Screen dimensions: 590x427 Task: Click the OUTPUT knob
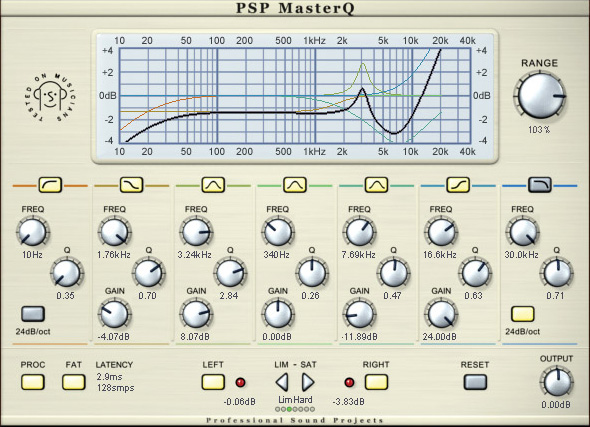click(556, 382)
